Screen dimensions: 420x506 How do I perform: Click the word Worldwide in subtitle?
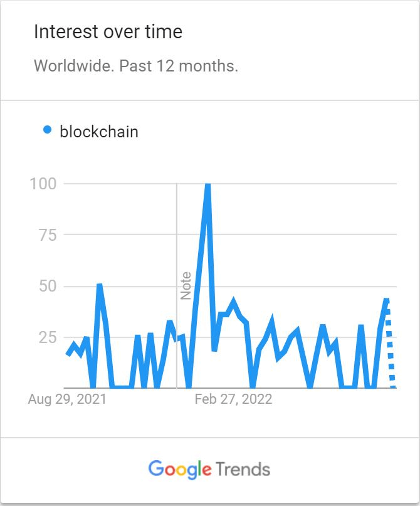(x=74, y=66)
